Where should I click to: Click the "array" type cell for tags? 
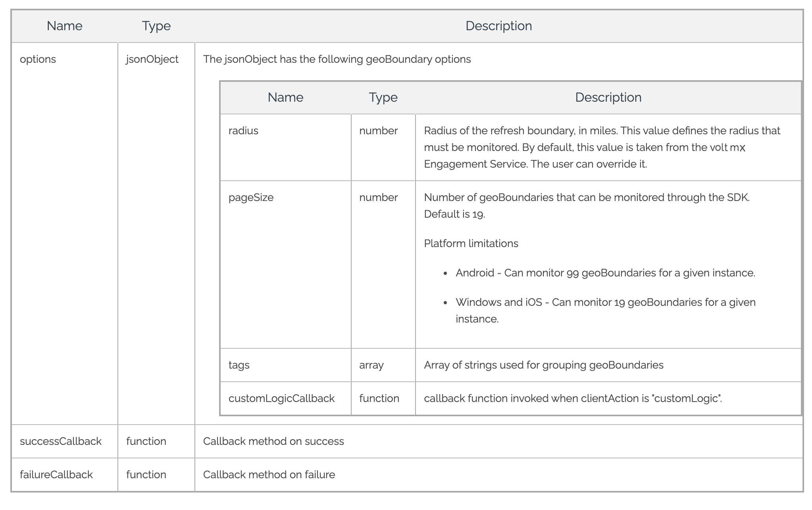tap(371, 365)
